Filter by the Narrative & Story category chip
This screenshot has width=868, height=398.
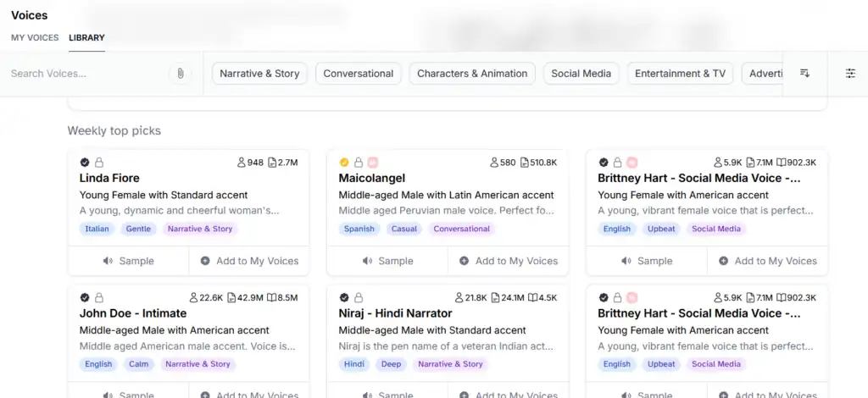click(259, 74)
